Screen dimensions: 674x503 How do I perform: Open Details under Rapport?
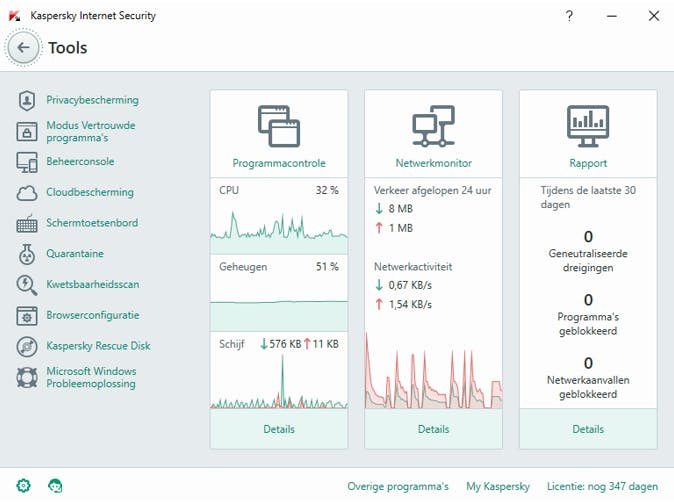[588, 429]
